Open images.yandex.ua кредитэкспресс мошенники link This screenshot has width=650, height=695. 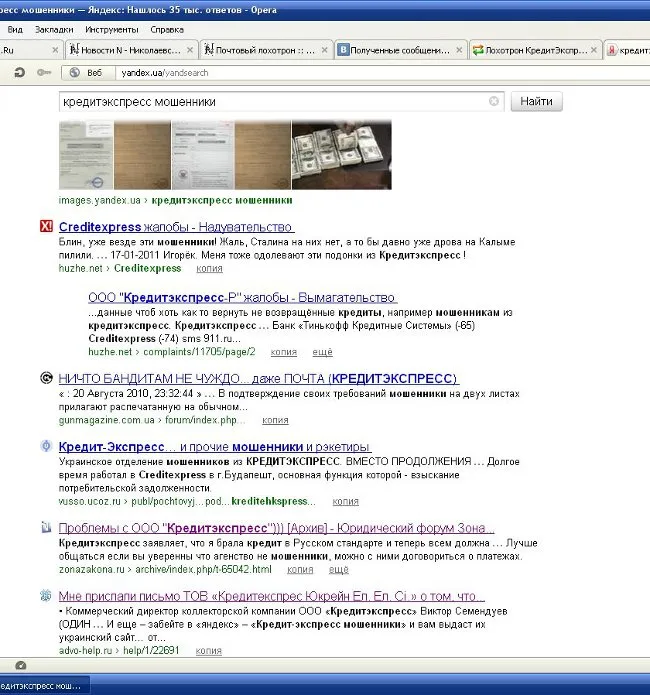[176, 200]
